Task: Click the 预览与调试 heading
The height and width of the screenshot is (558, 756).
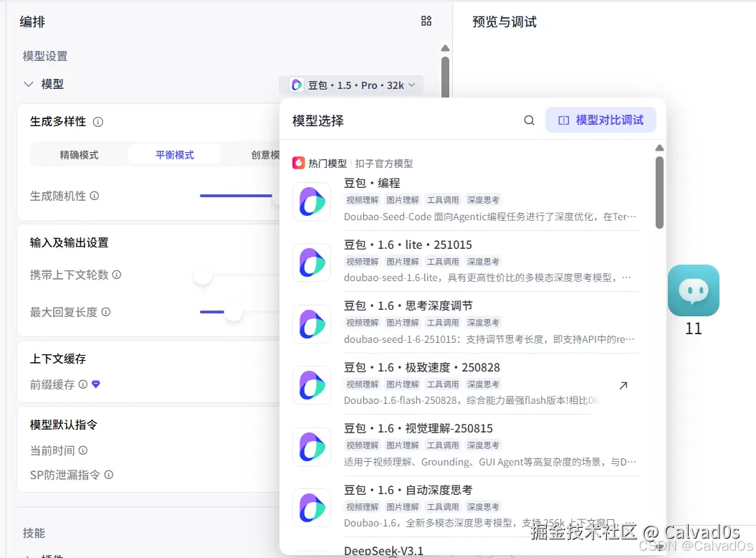Action: [x=504, y=22]
